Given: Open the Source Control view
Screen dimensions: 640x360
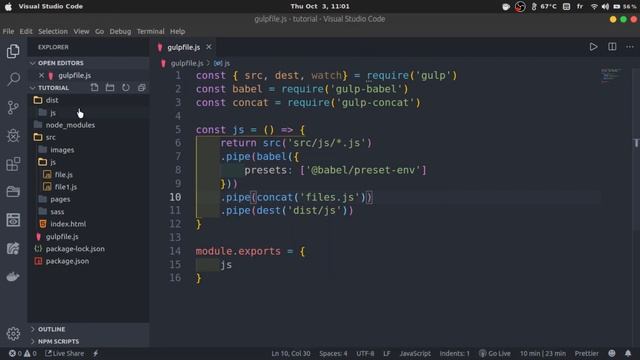Looking at the screenshot, I should pos(13,107).
